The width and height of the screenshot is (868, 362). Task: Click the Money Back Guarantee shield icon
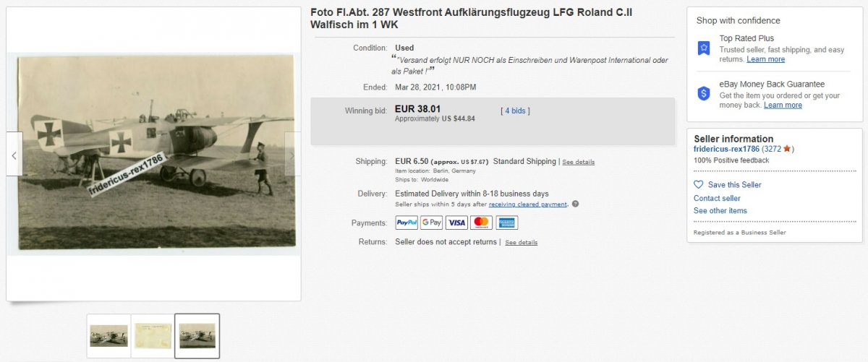704,93
